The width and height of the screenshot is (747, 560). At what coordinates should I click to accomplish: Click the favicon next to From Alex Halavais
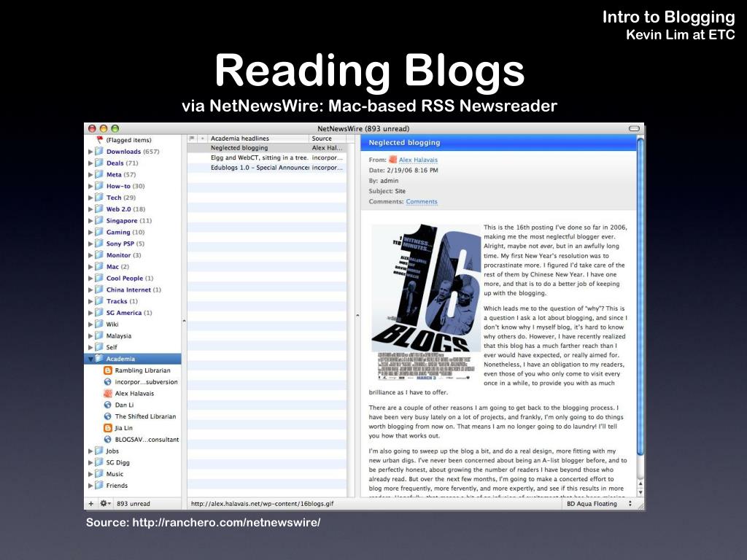pyautogui.click(x=393, y=160)
